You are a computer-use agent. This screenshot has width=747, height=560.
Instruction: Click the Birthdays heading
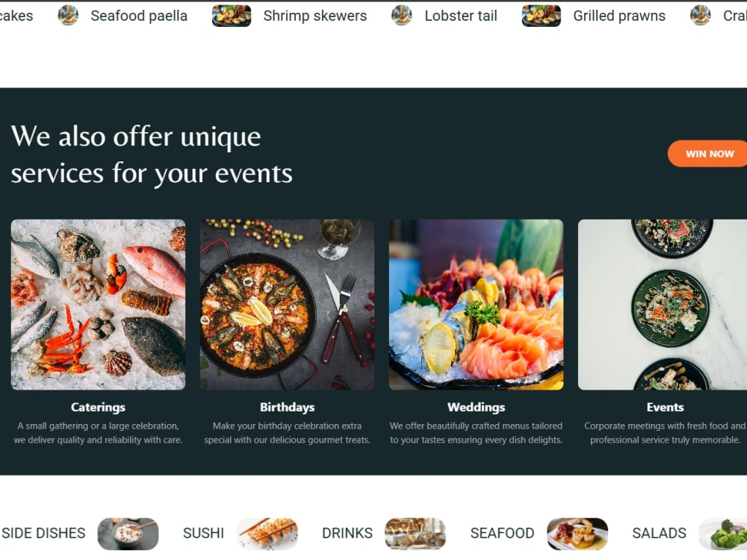288,407
